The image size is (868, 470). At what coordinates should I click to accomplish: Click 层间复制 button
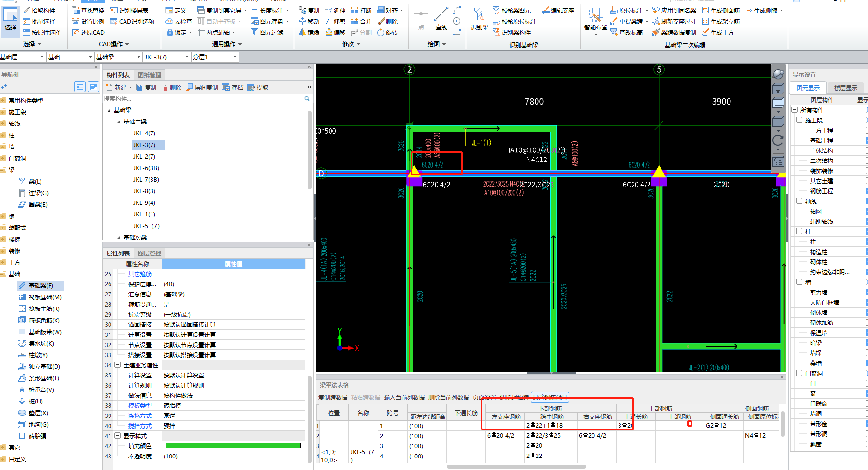[x=202, y=87]
